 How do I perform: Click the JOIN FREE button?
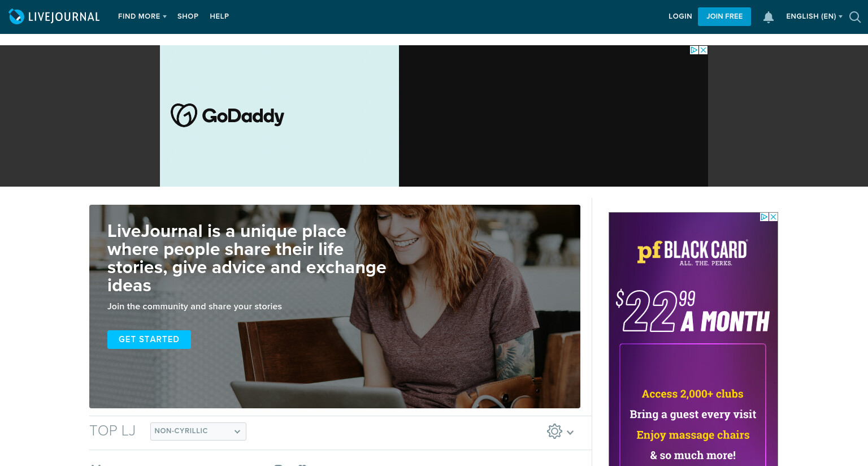pos(724,16)
